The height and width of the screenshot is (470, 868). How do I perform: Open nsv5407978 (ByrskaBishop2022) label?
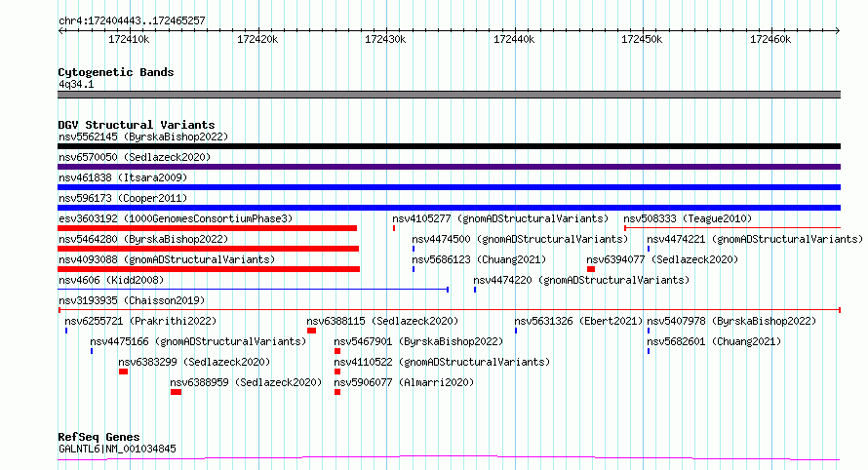(731, 321)
